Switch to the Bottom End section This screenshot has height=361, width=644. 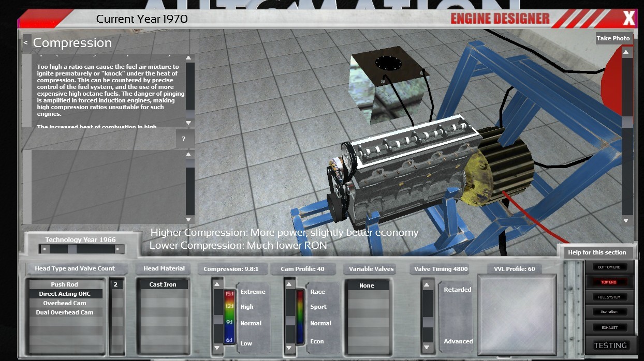(x=609, y=267)
